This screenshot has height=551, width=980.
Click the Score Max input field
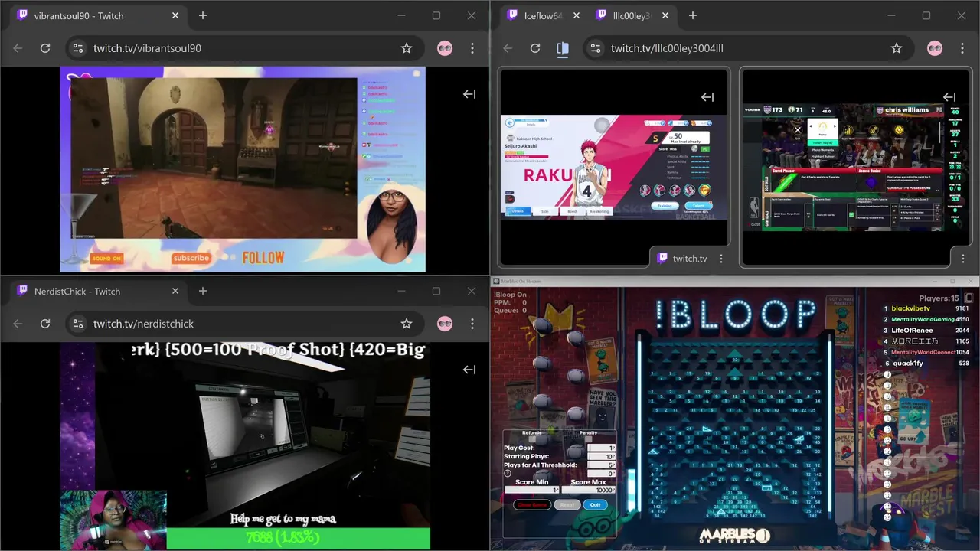point(589,490)
